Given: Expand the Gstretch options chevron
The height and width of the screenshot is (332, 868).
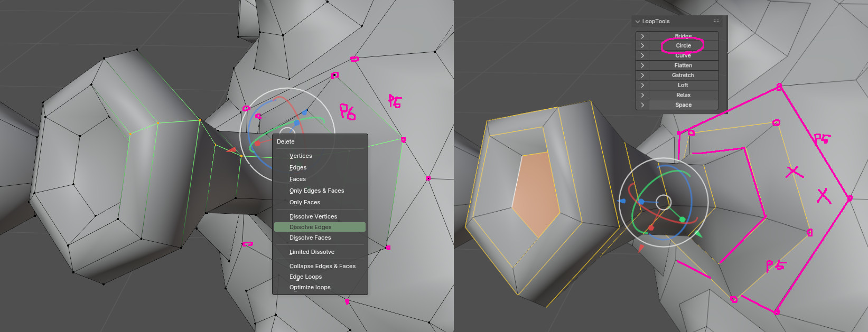Looking at the screenshot, I should click(642, 75).
